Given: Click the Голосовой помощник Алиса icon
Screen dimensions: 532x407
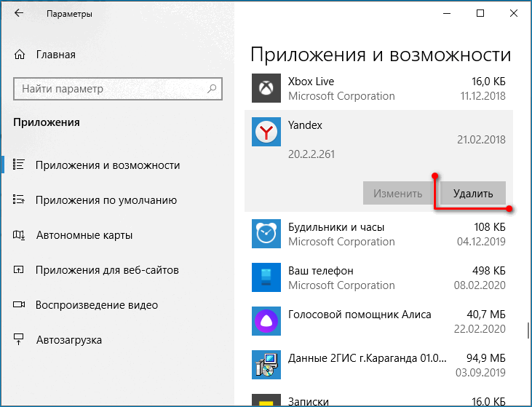Looking at the screenshot, I should 266,321.
